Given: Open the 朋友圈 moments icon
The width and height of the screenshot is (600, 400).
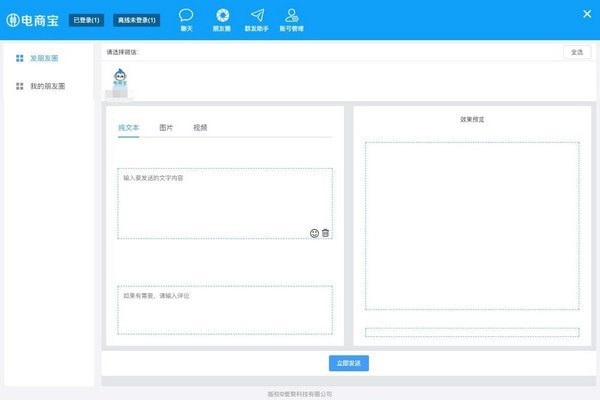Looking at the screenshot, I should pyautogui.click(x=222, y=20).
